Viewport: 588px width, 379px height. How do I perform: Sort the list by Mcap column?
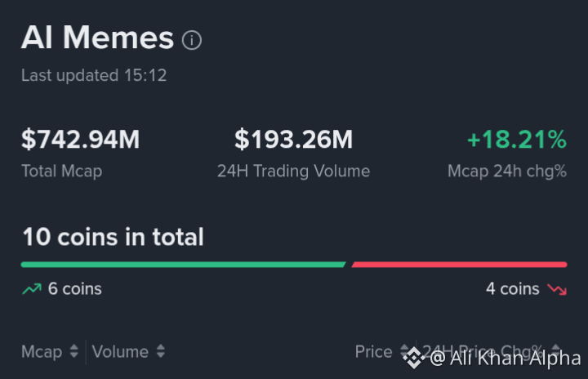pyautogui.click(x=42, y=352)
